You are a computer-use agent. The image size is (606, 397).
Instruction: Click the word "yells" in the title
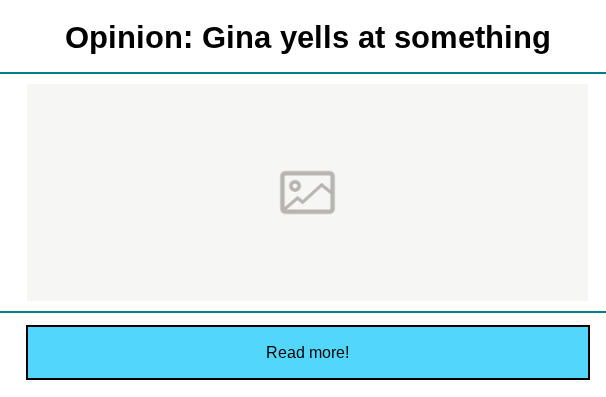(315, 38)
